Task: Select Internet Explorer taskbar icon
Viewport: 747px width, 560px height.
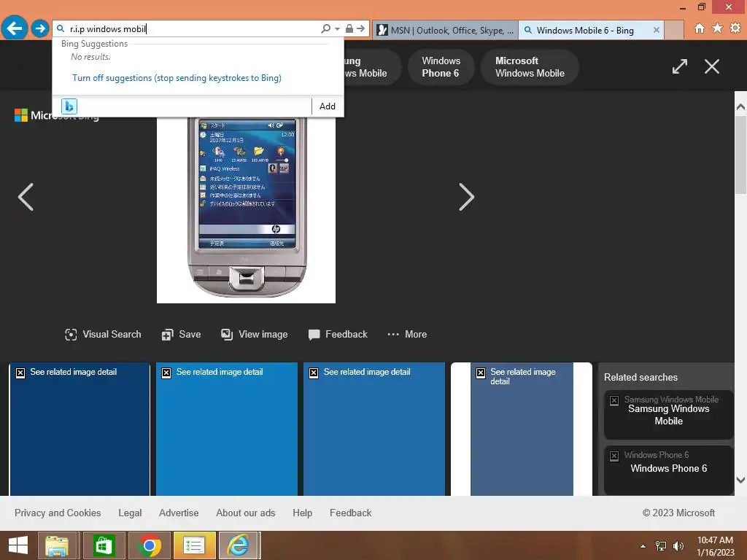Action: pos(238,545)
